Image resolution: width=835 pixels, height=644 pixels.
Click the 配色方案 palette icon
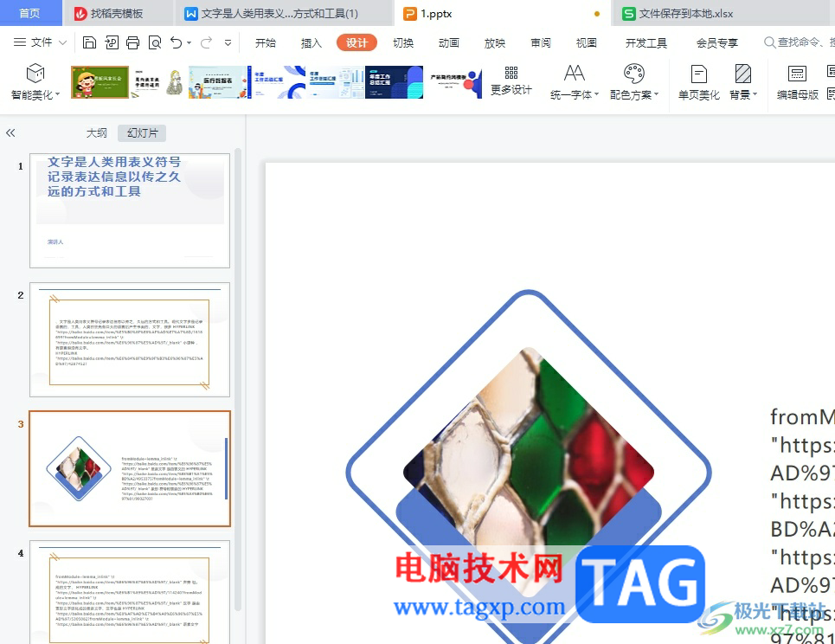[x=633, y=73]
